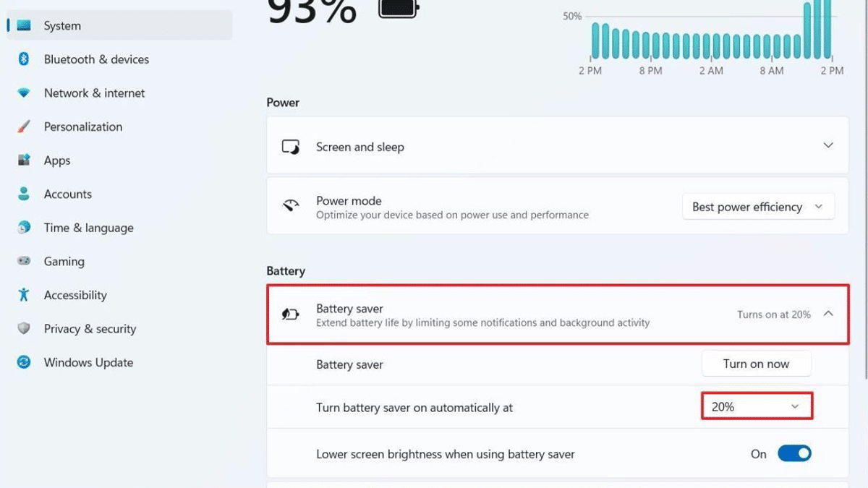Open the Apps settings page
Screen dimensions: 868x488
pyautogui.click(x=57, y=160)
